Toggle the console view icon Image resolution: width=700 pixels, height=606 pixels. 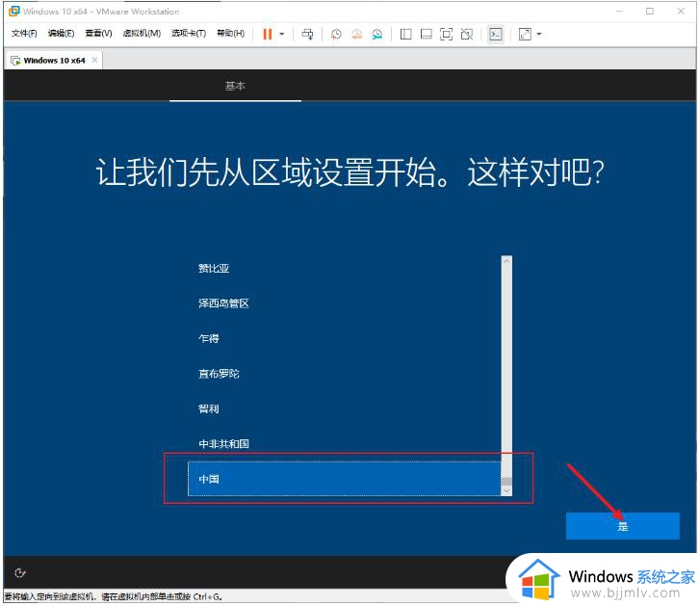click(x=496, y=35)
